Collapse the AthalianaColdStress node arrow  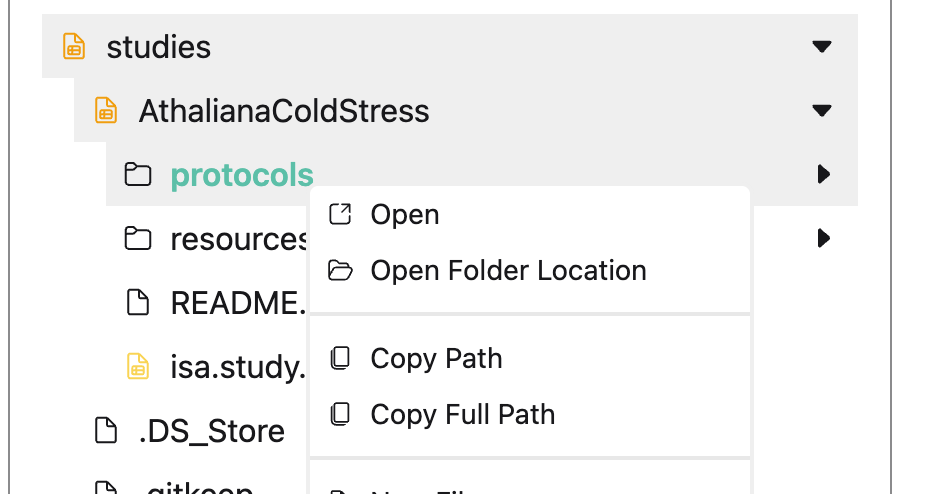pyautogui.click(x=822, y=110)
